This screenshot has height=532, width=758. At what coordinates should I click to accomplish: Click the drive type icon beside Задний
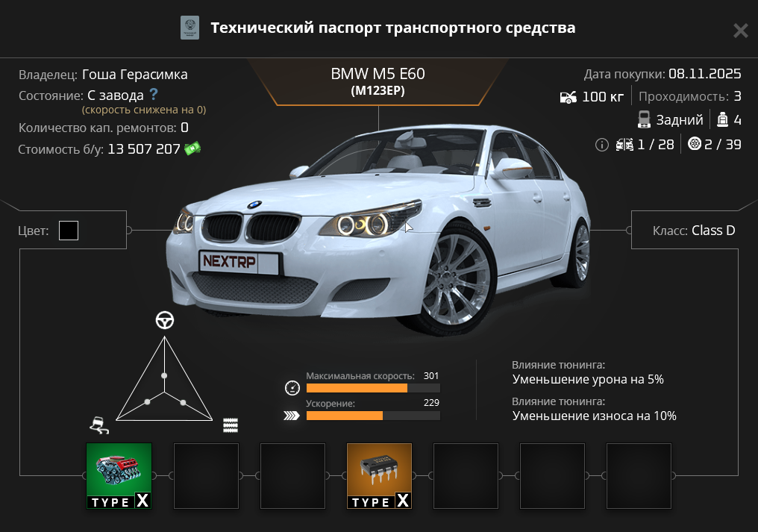[x=644, y=119]
